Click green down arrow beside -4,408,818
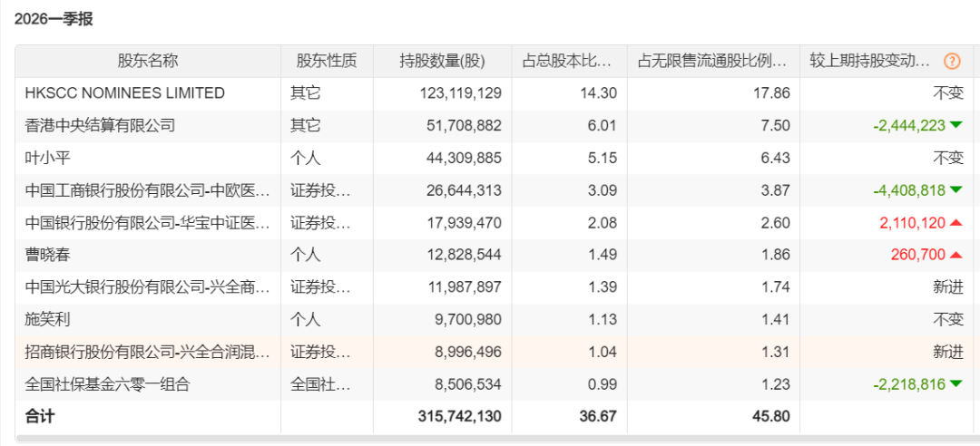The width and height of the screenshot is (980, 446). click(x=955, y=189)
